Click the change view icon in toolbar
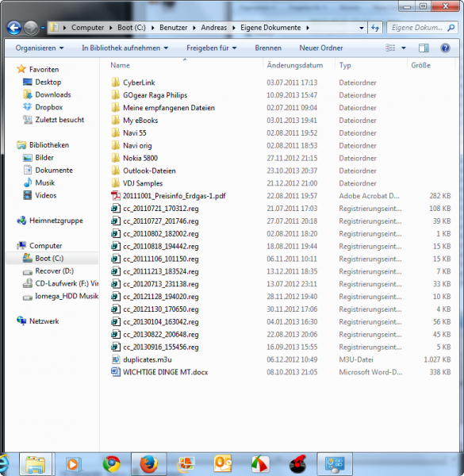 pyautogui.click(x=390, y=48)
